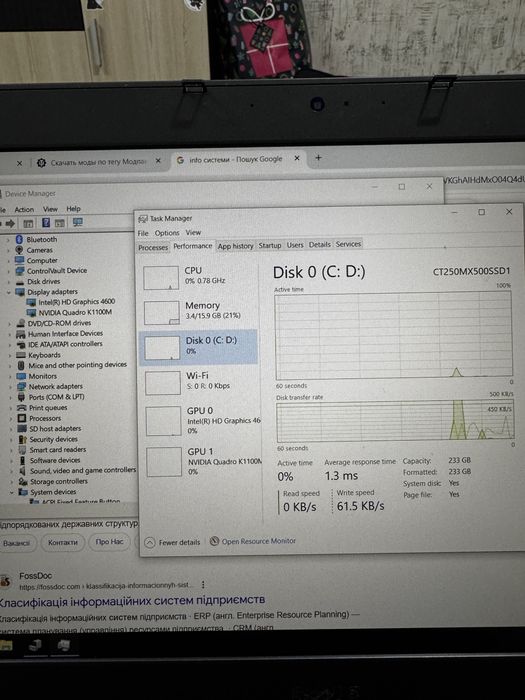Screen dimensions: 525x700
Task: Click the Fewer details button
Action: coord(173,542)
